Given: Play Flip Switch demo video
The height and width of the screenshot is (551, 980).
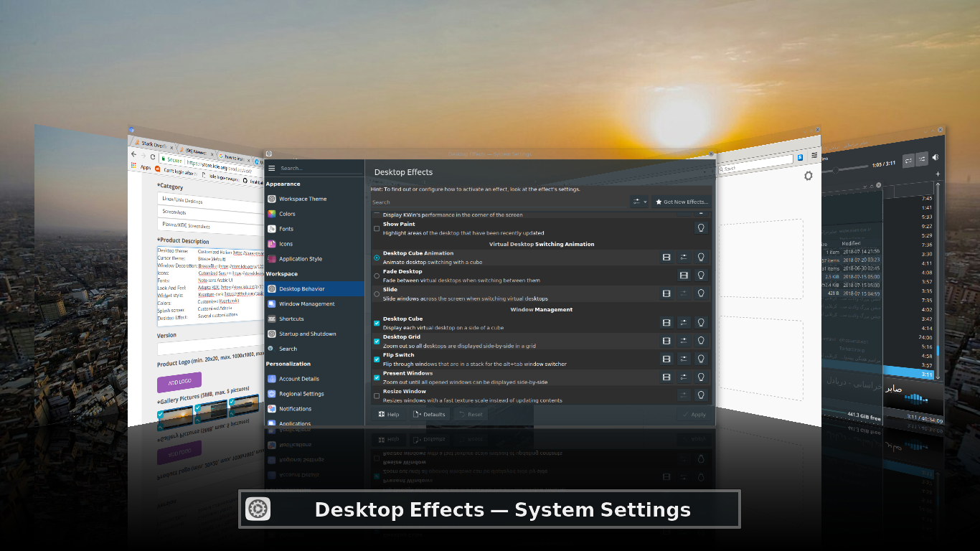Looking at the screenshot, I should [x=666, y=359].
